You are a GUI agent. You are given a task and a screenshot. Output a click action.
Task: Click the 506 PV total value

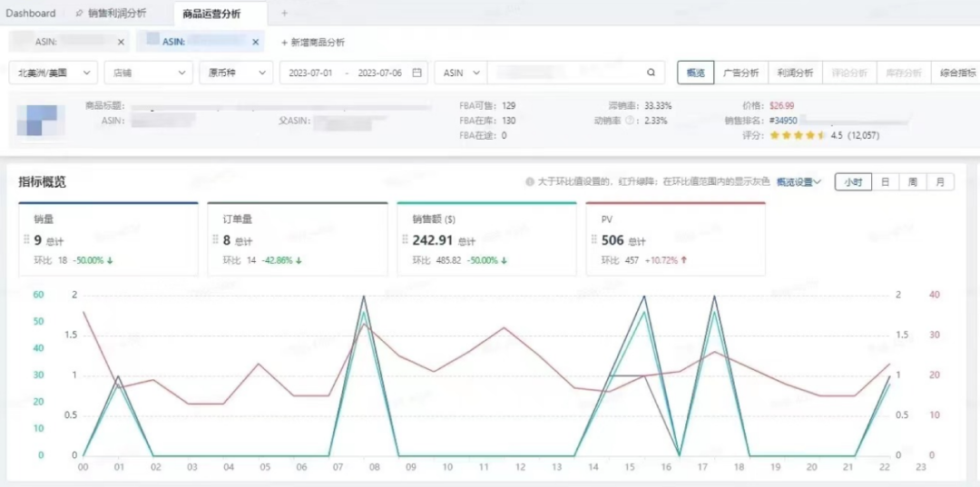(x=613, y=239)
